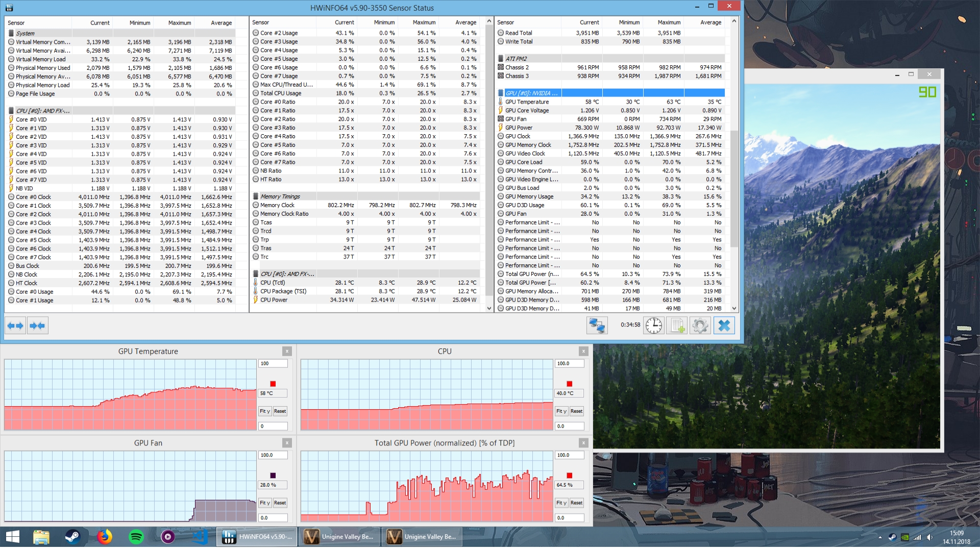
Task: Click the purple swatch in GPU Fan graph
Action: [273, 475]
